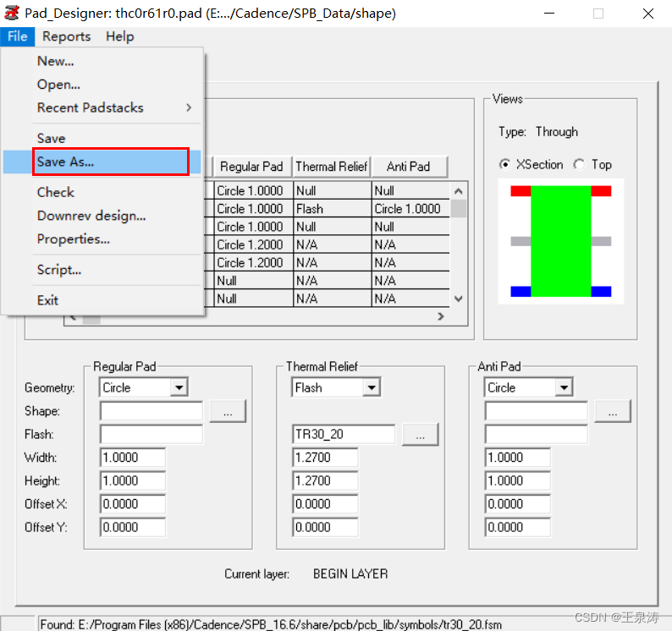Image resolution: width=672 pixels, height=631 pixels.
Task: Click the layer table horizontal scroll right arrow
Action: coord(440,316)
